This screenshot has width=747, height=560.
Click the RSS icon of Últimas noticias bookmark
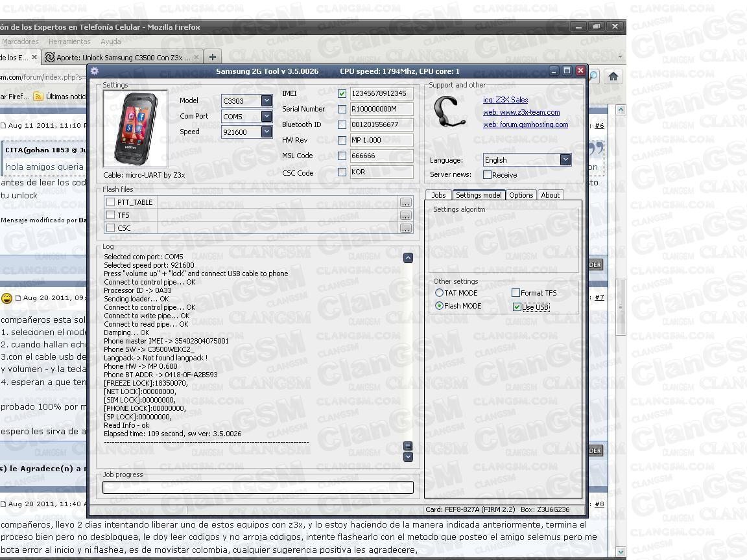tap(38, 96)
